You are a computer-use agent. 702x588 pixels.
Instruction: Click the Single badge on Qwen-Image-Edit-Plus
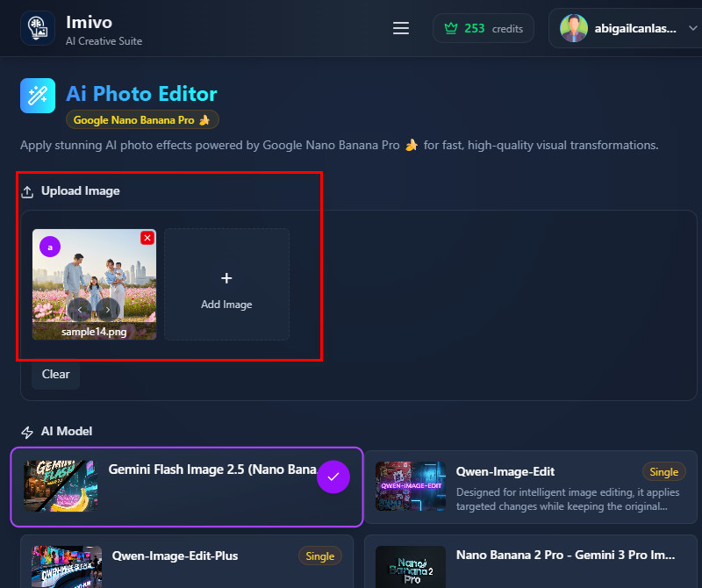click(x=319, y=556)
